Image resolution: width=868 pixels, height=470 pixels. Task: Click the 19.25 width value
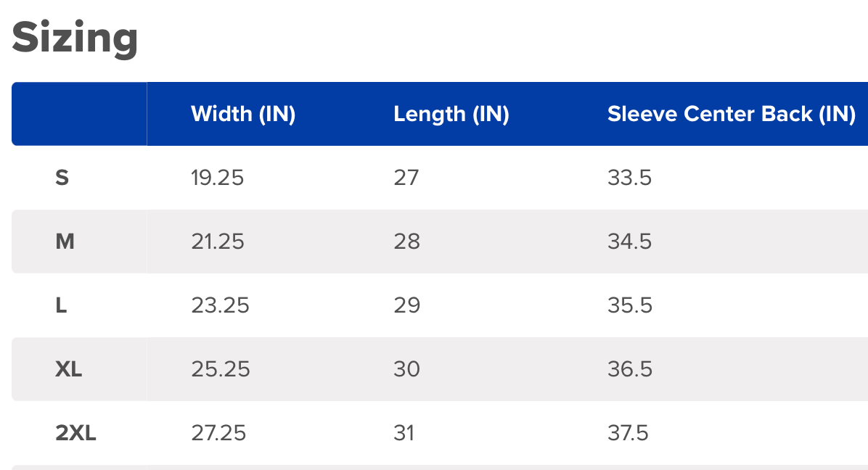pos(218,178)
